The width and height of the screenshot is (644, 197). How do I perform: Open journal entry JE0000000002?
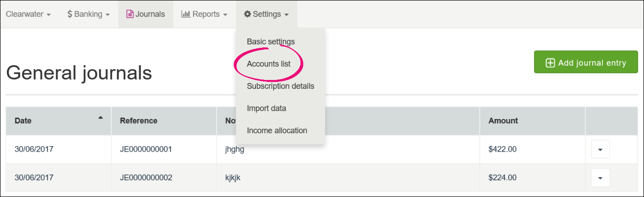pos(146,177)
